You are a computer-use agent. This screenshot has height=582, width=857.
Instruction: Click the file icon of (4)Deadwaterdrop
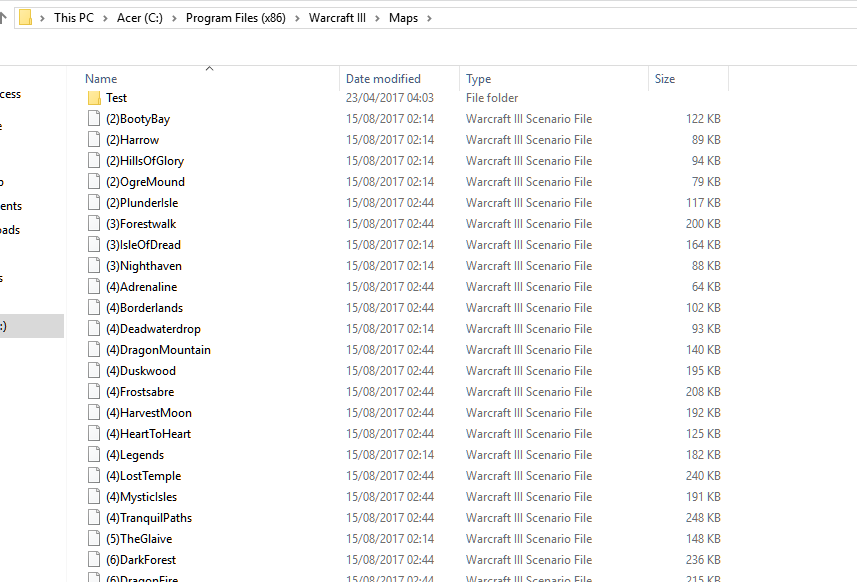click(94, 328)
